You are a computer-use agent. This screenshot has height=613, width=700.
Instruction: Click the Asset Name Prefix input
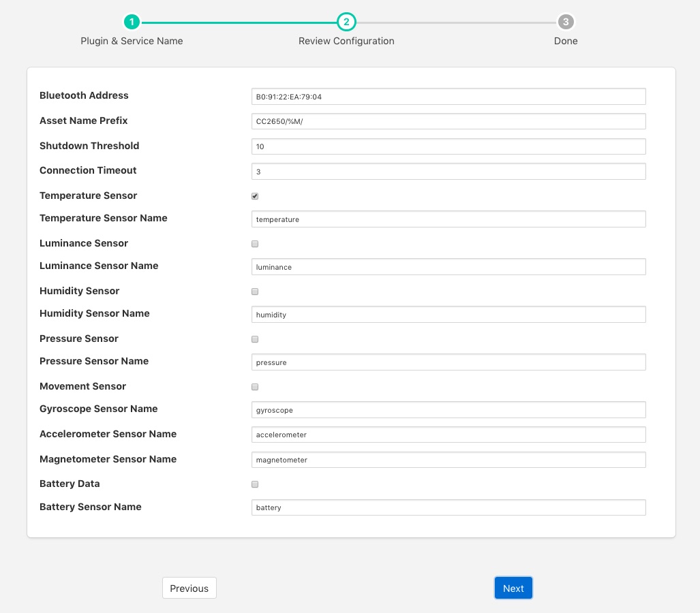pyautogui.click(x=448, y=121)
